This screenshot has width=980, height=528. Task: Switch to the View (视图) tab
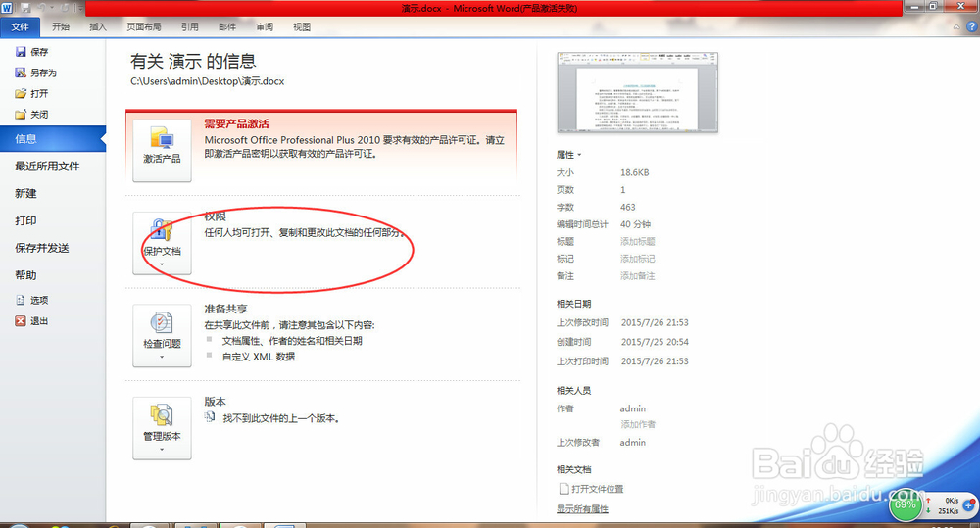[302, 26]
